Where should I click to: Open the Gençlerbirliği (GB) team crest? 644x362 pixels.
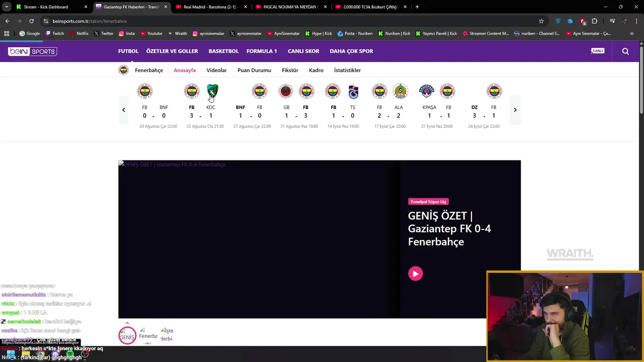(x=286, y=91)
